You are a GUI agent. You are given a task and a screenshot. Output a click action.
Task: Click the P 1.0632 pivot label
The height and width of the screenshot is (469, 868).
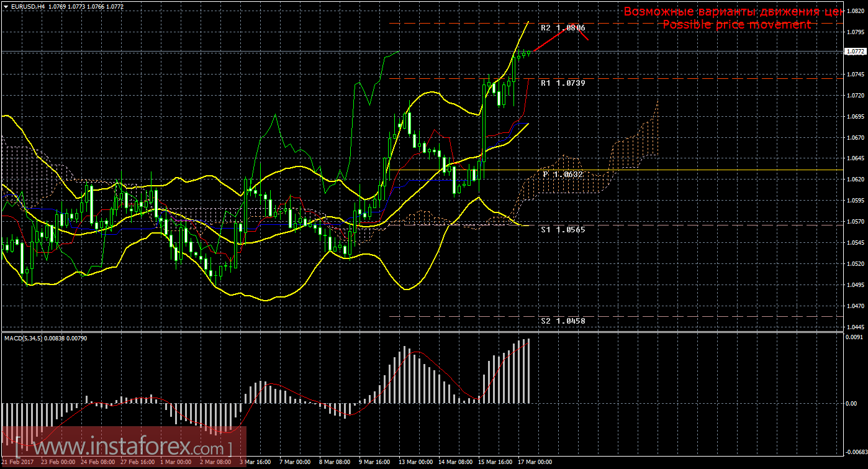coord(563,175)
